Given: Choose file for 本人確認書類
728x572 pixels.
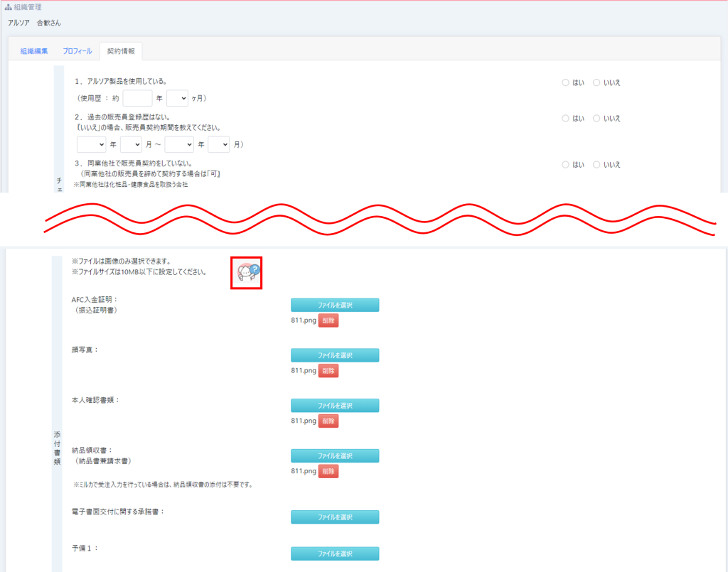Looking at the screenshot, I should (x=335, y=406).
